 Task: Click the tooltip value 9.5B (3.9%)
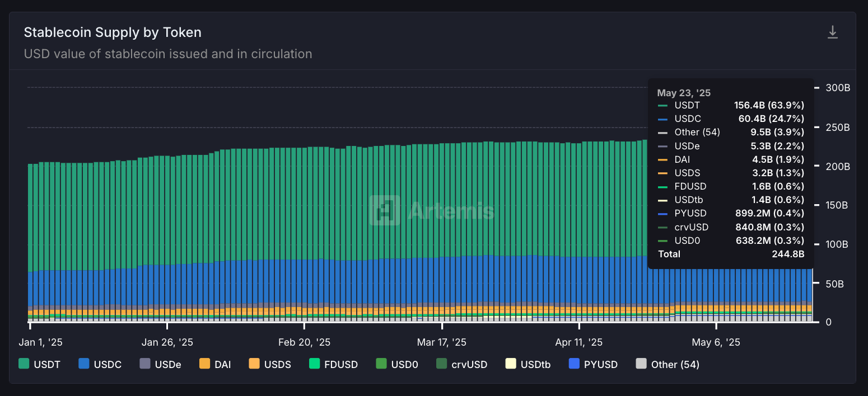point(776,132)
